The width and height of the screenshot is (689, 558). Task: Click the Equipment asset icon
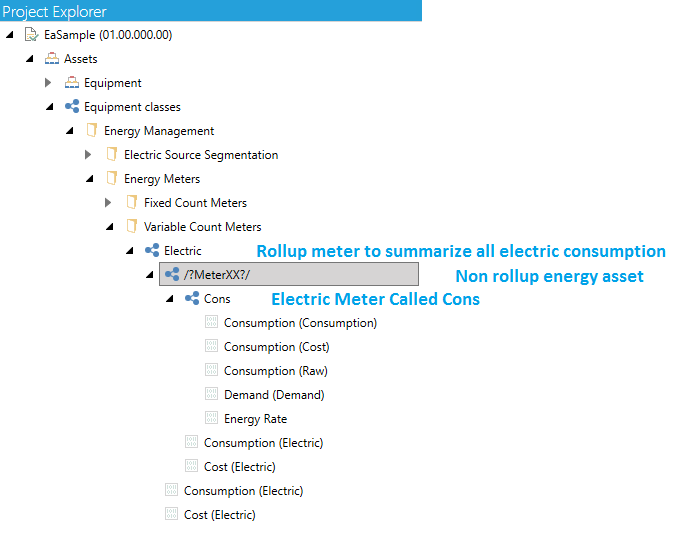pos(72,83)
